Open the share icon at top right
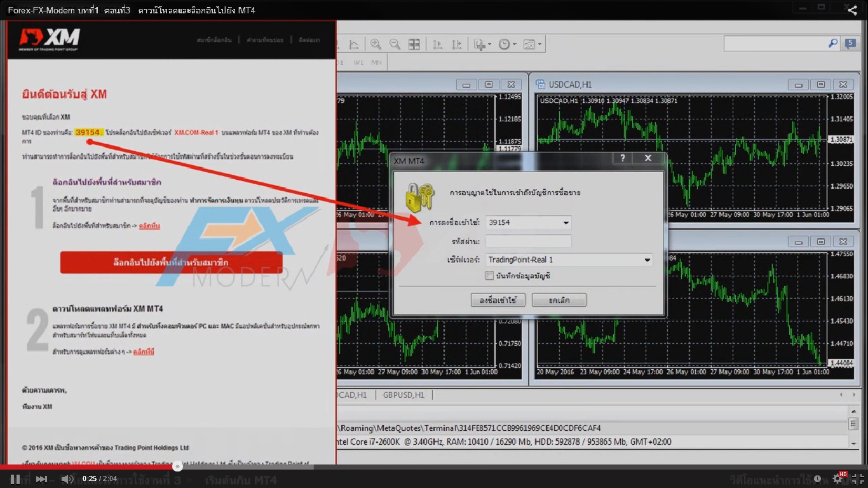868x488 pixels. (x=852, y=9)
